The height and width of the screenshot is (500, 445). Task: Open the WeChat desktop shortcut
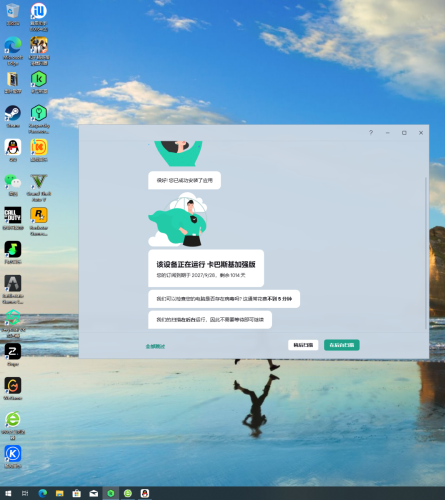[x=13, y=185]
